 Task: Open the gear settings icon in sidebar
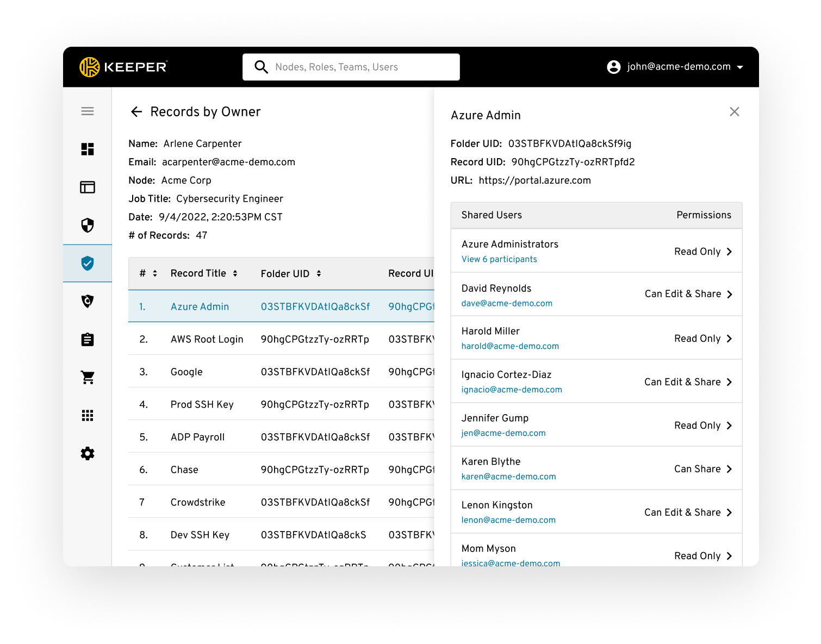tap(88, 454)
